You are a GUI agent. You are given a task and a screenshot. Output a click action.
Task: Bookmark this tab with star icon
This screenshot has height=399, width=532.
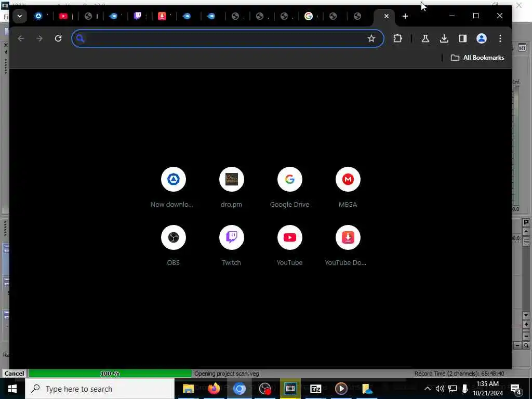point(371,38)
